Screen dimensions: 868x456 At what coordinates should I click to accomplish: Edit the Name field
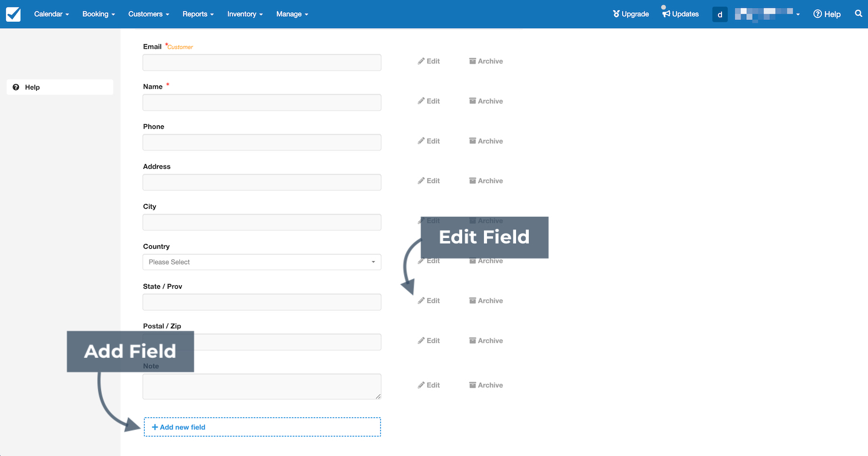coord(429,101)
